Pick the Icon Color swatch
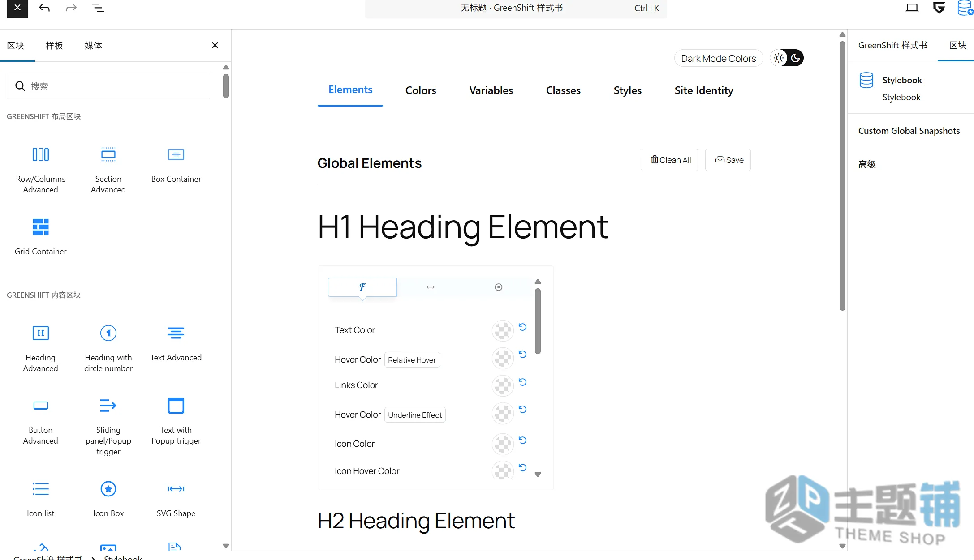 (x=503, y=444)
